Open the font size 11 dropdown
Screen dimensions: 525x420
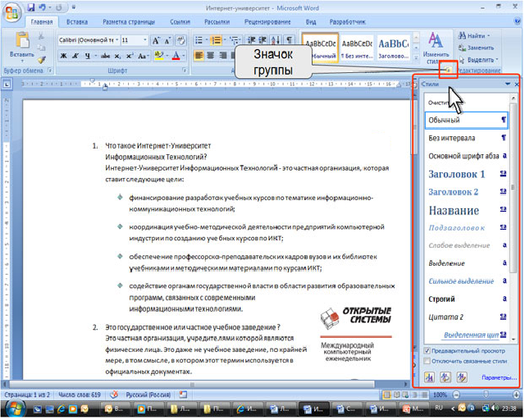point(145,40)
